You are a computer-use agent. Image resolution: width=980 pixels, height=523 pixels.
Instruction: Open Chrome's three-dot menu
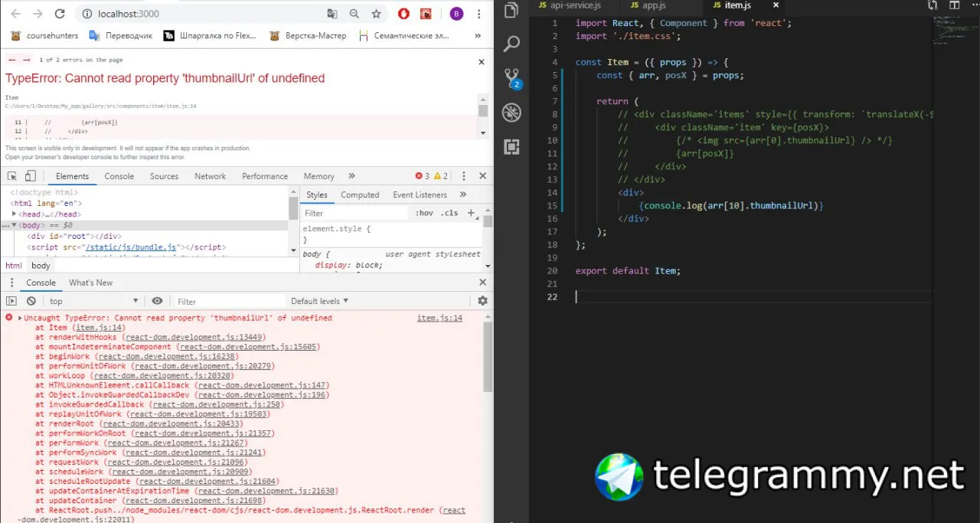pyautogui.click(x=479, y=14)
